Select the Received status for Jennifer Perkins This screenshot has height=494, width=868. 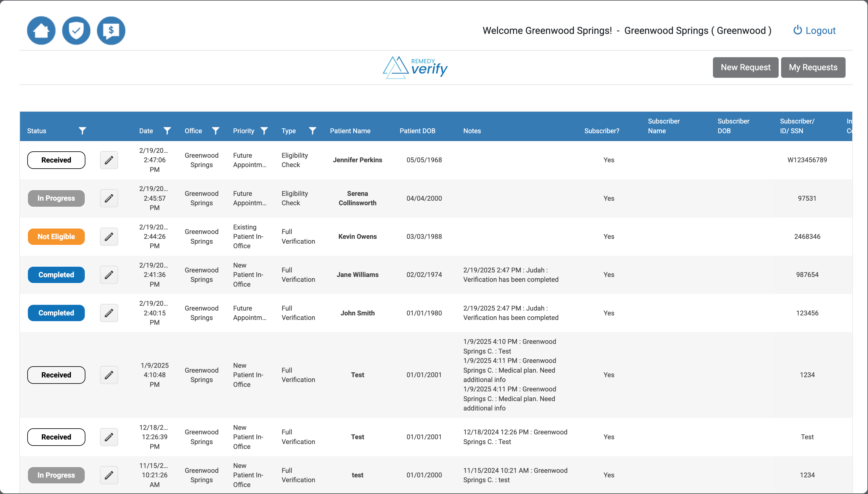56,160
